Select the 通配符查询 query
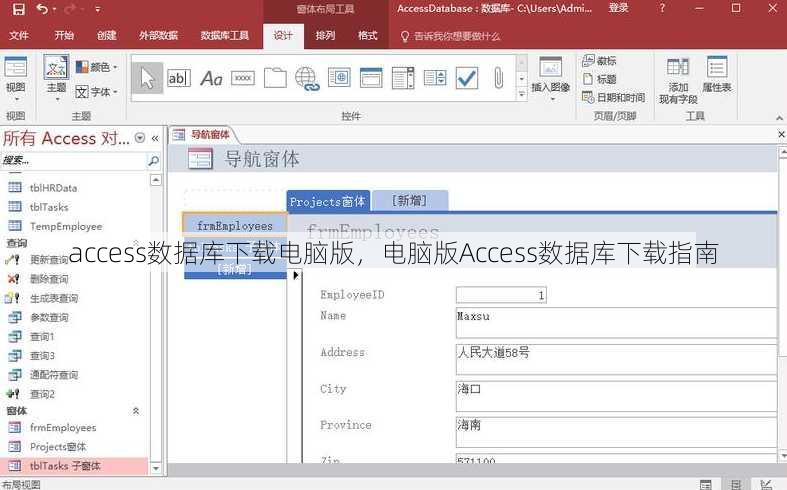Screen dimensions: 787x490 tap(54, 375)
